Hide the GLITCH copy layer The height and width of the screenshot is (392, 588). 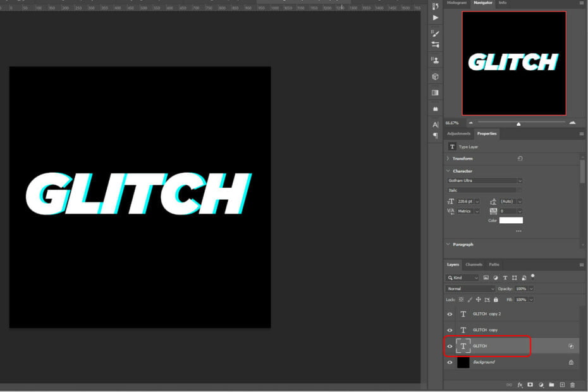pos(450,329)
